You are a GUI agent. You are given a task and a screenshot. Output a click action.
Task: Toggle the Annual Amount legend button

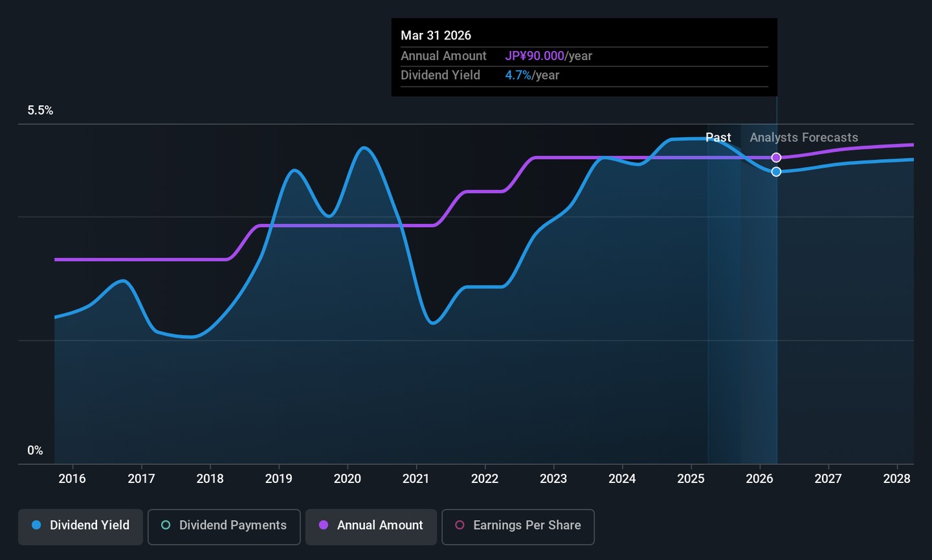[371, 526]
